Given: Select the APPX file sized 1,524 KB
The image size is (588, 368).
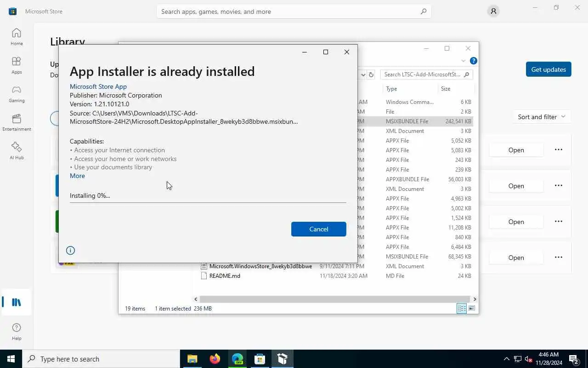Looking at the screenshot, I should [x=416, y=218].
